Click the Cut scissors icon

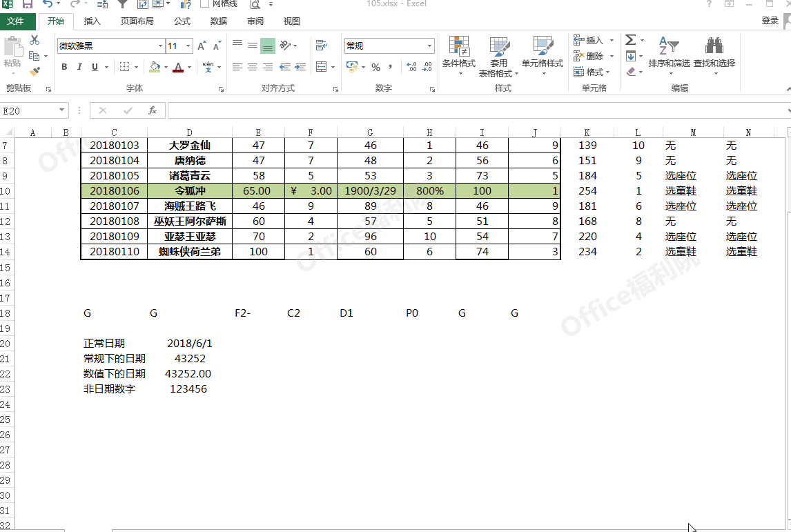(x=35, y=40)
